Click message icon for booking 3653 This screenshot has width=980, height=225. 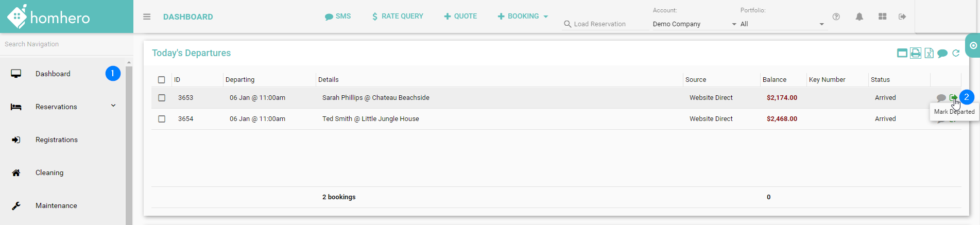point(941,98)
